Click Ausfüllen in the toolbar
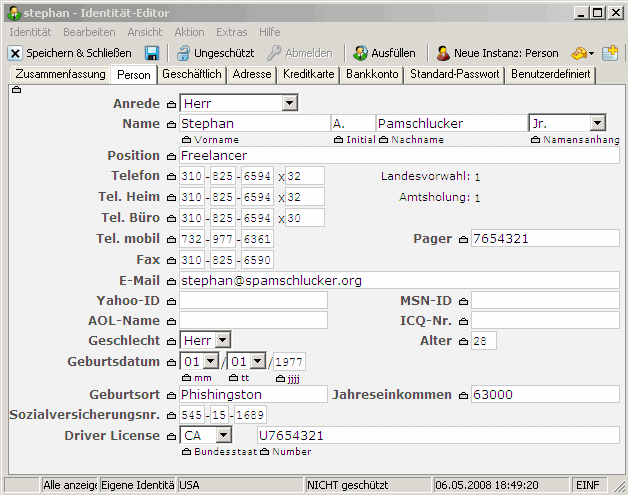The height and width of the screenshot is (495, 628). coord(383,53)
